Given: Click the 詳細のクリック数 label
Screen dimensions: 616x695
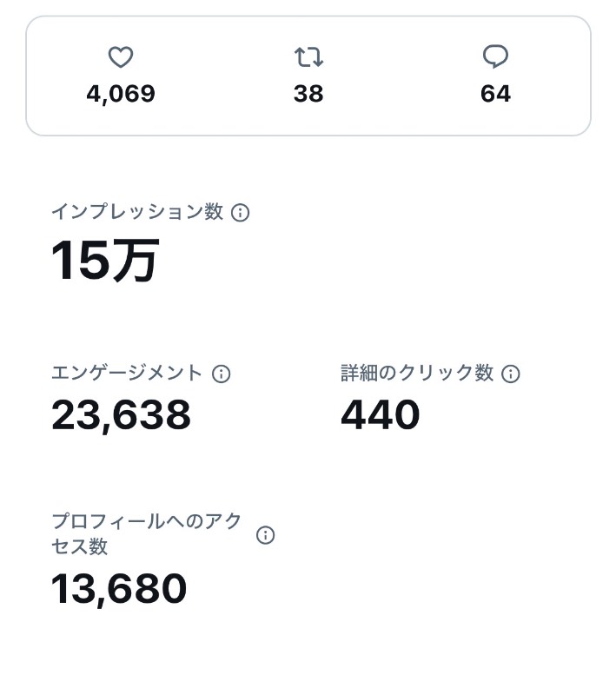Looking at the screenshot, I should point(417,373).
